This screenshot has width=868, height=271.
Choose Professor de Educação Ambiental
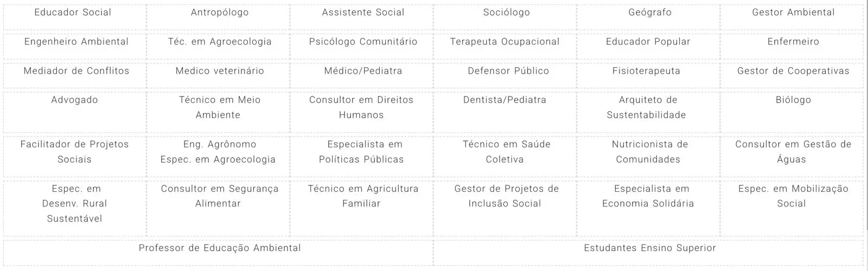[220, 248]
